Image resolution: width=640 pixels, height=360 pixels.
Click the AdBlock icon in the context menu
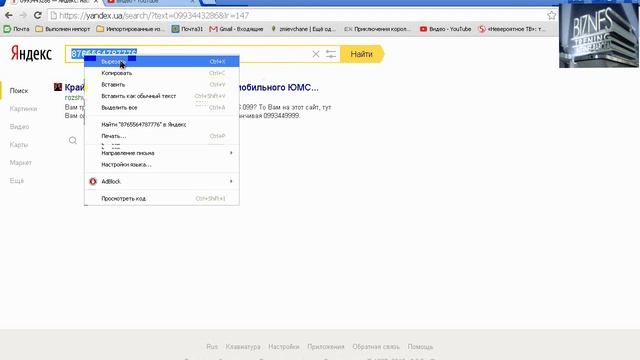click(x=93, y=181)
